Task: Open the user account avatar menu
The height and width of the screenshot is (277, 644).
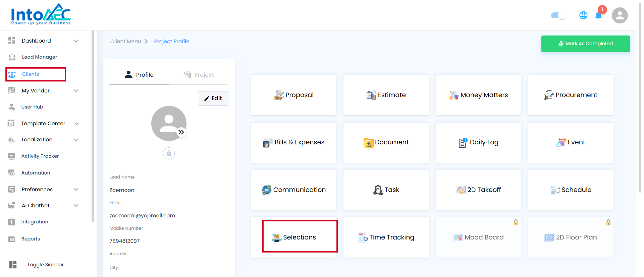Action: (x=620, y=15)
